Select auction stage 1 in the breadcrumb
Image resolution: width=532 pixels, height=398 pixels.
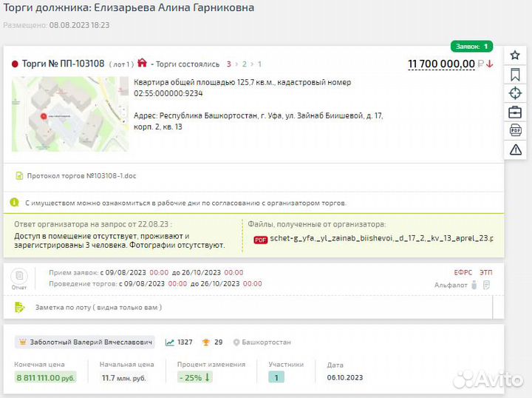pyautogui.click(x=259, y=64)
